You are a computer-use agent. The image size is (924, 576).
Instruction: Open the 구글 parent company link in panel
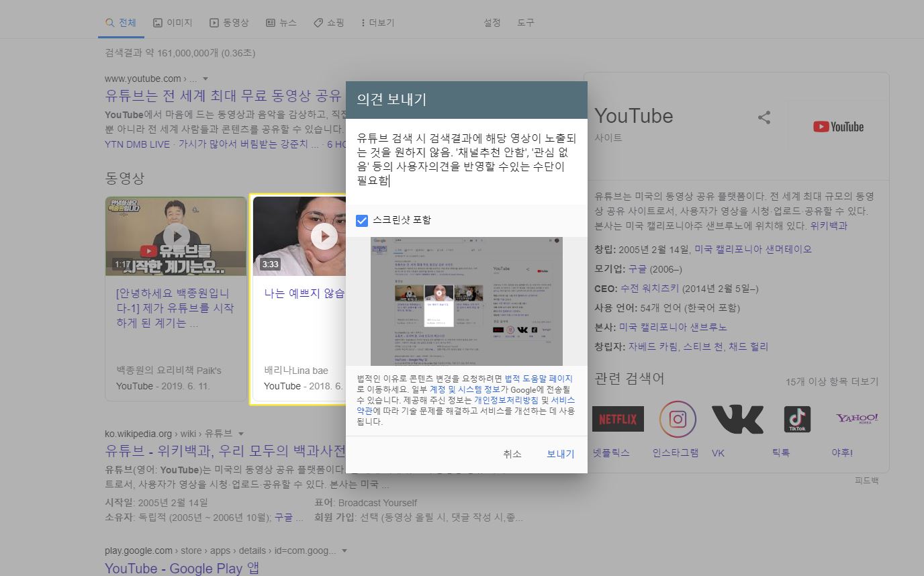(x=637, y=269)
